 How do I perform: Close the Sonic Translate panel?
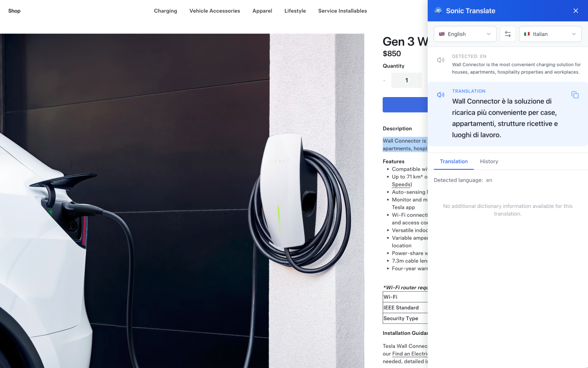coord(576,11)
